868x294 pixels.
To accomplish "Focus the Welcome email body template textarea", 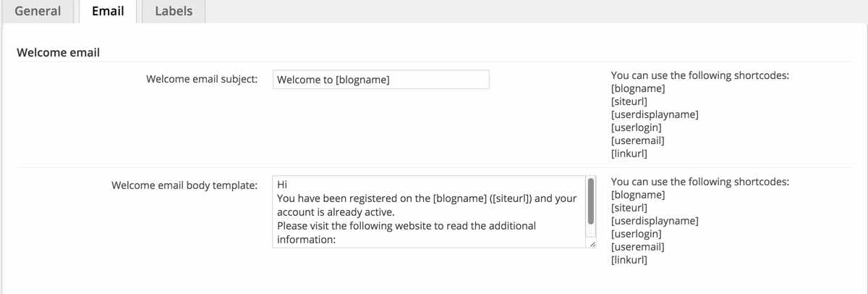I will click(x=428, y=211).
